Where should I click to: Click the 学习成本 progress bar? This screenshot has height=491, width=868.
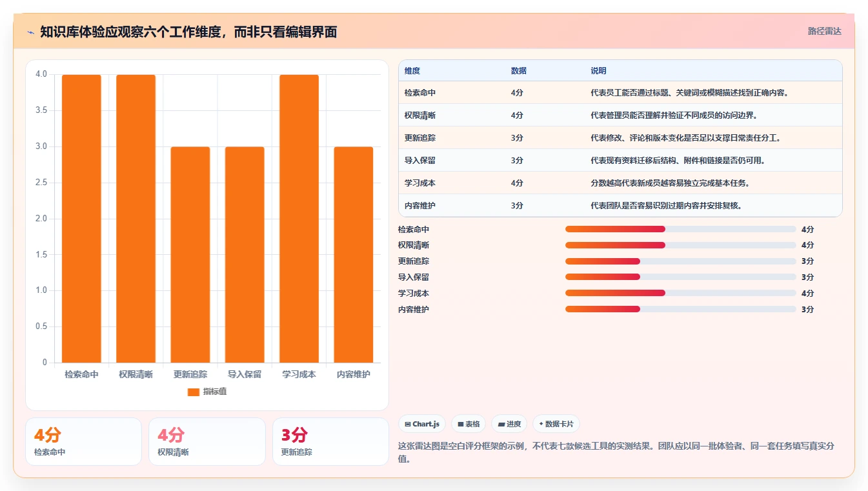pyautogui.click(x=680, y=293)
